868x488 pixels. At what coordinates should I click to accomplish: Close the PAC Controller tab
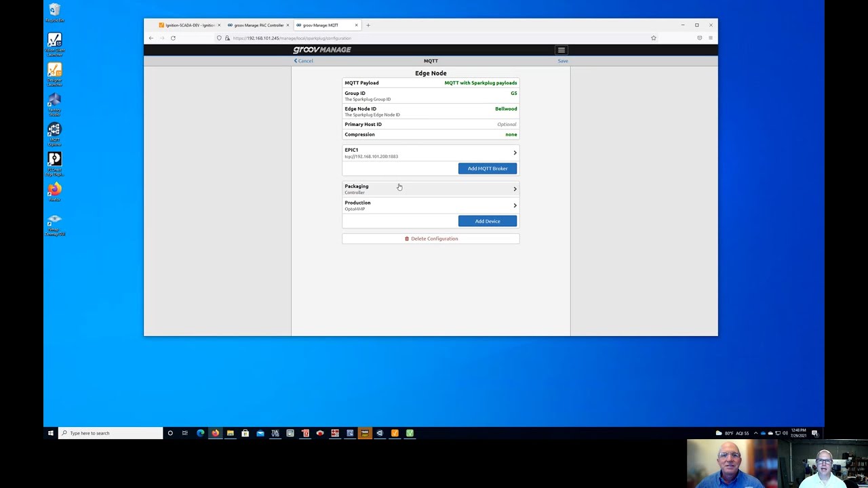[288, 25]
